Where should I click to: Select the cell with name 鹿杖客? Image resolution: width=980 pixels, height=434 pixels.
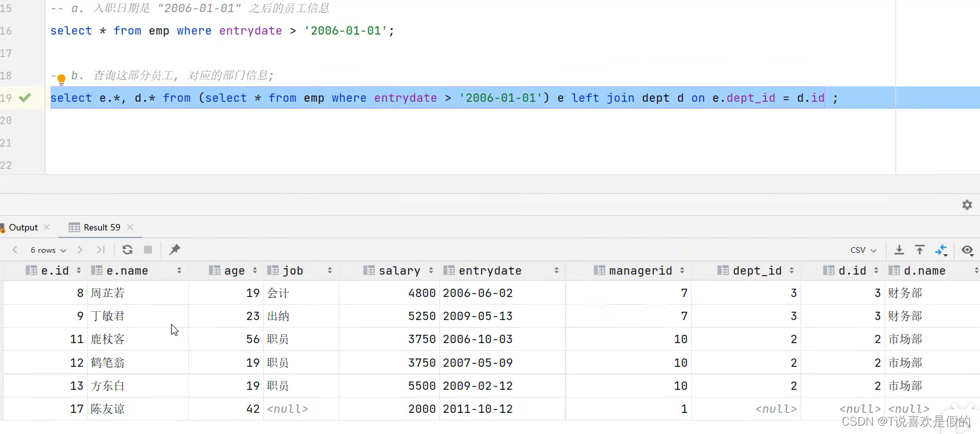pos(138,339)
